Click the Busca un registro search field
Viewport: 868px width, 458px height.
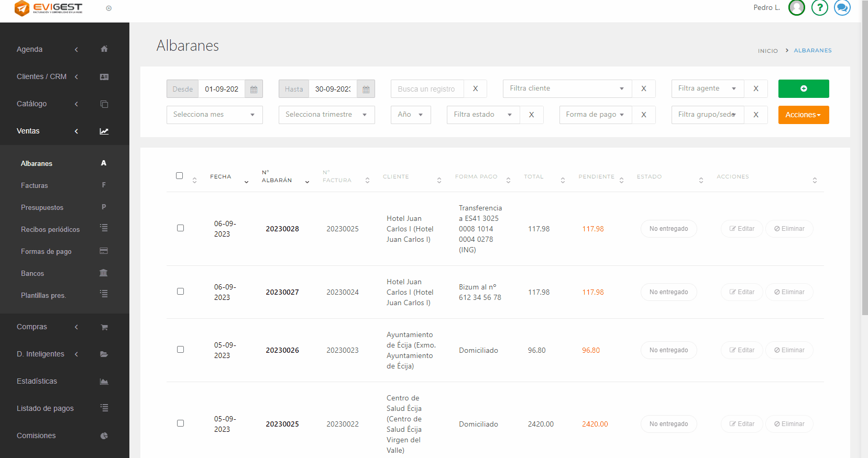427,89
